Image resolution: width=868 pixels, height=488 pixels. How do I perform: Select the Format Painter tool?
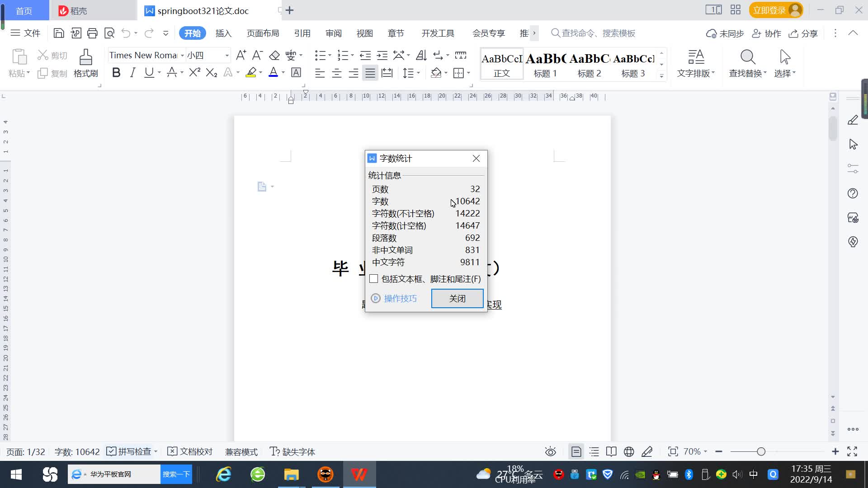[x=86, y=63]
